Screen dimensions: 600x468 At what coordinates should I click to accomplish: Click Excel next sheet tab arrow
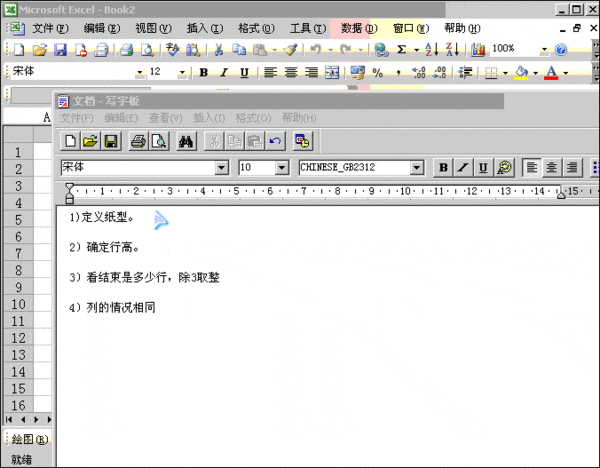[x=36, y=419]
